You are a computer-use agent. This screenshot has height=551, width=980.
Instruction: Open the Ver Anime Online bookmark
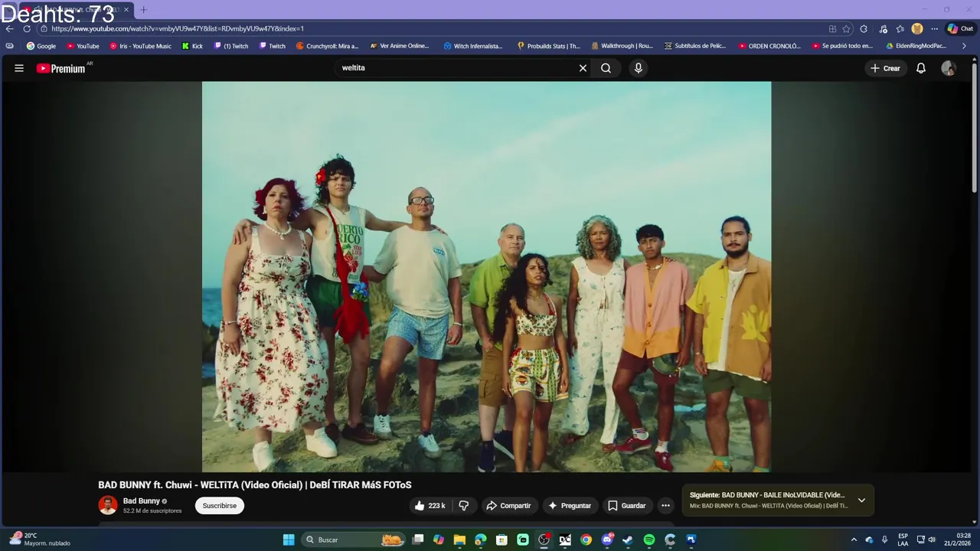[x=399, y=46]
